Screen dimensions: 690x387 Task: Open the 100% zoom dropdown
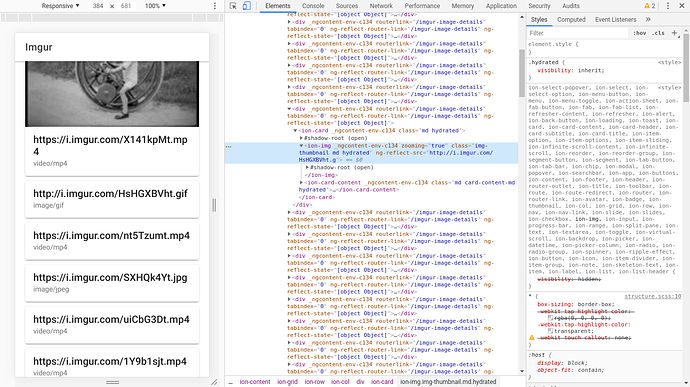(155, 6)
